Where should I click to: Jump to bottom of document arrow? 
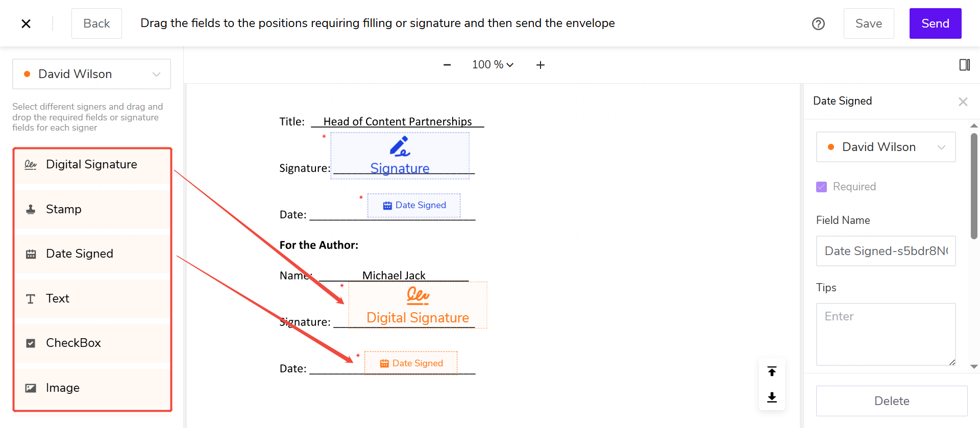click(772, 397)
